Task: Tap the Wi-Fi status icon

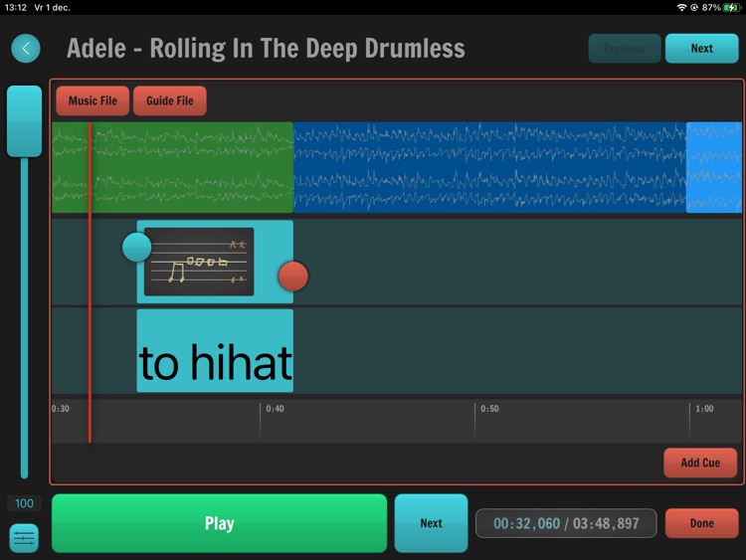Action: click(681, 7)
